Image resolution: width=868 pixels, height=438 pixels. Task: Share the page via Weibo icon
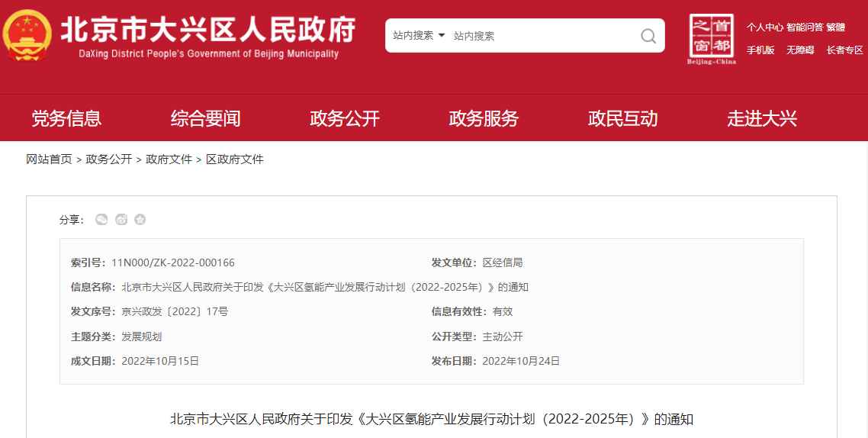coord(121,220)
